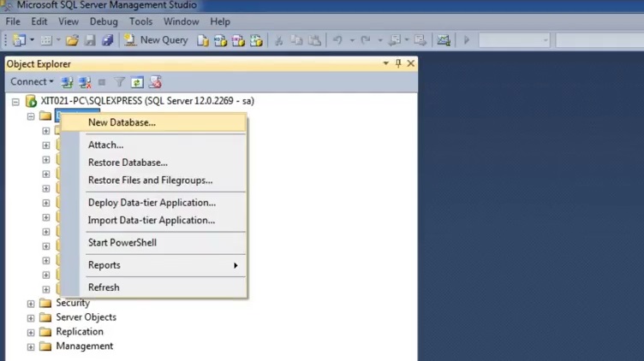Click the Copy icon in toolbar
Image resolution: width=644 pixels, height=361 pixels.
click(296, 40)
